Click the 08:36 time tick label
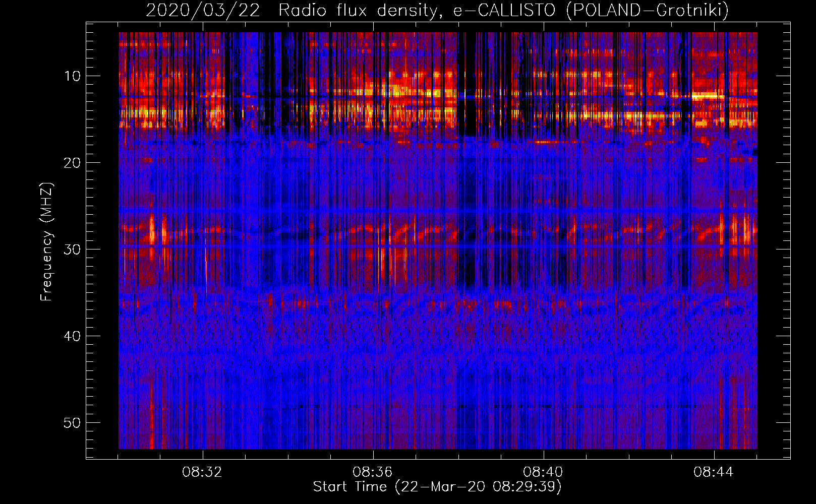Viewport: 816px width, 504px height. point(373,472)
